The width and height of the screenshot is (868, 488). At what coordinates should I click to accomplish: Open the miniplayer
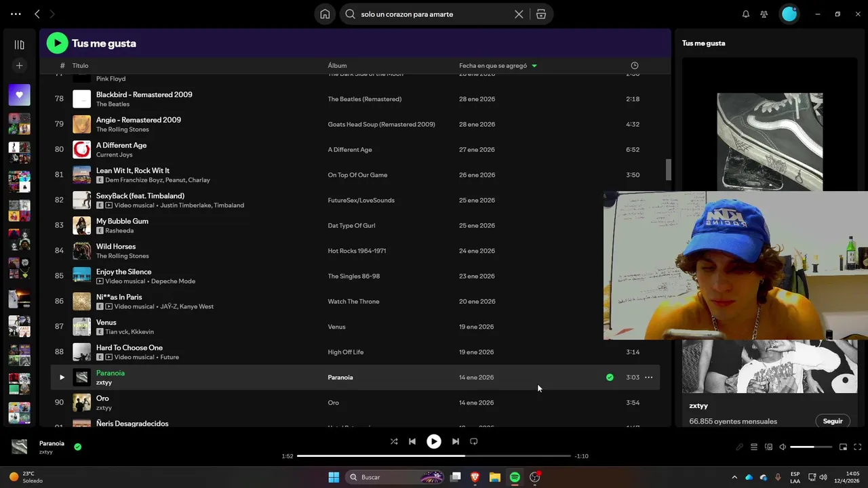[844, 447]
